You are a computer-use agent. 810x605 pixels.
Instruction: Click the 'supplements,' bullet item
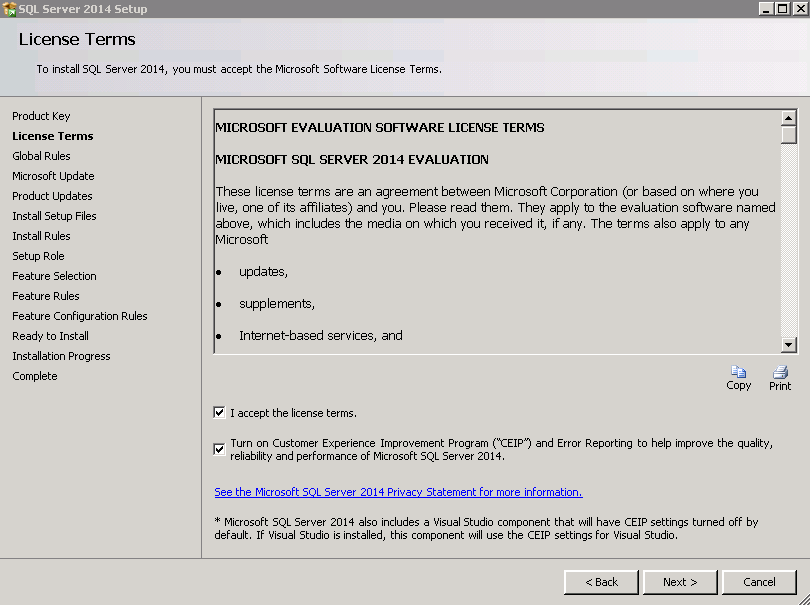pos(277,304)
